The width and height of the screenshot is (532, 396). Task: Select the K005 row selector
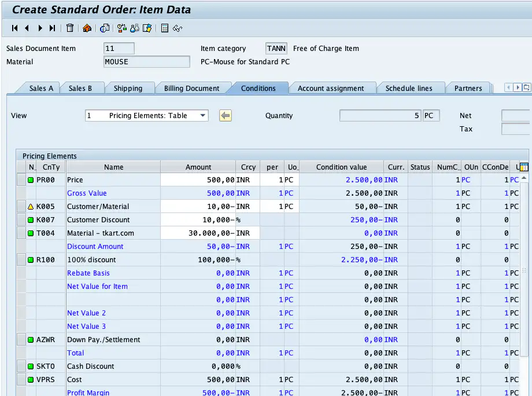click(x=21, y=207)
